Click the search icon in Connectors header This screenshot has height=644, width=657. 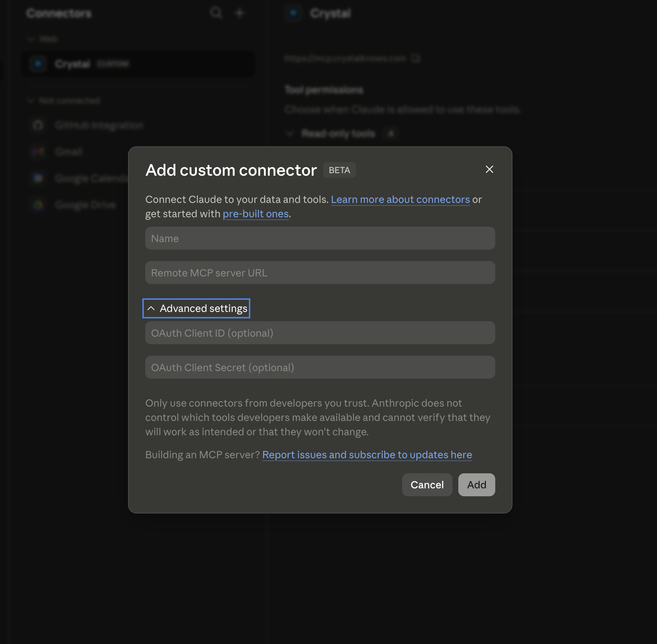216,13
